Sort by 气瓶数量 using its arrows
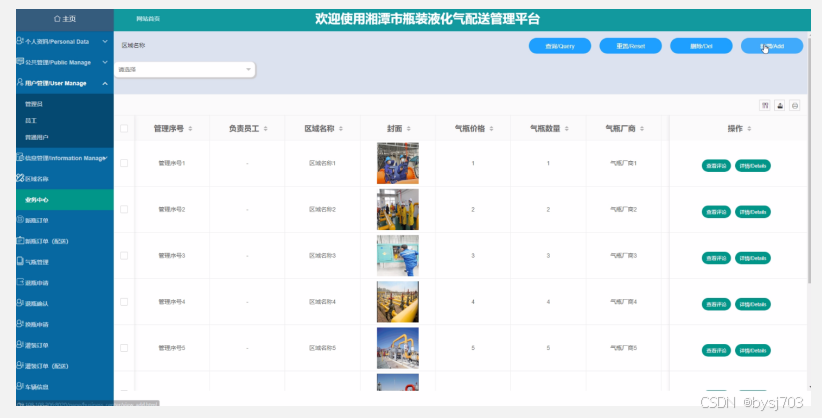This screenshot has height=418, width=822. pos(567,129)
